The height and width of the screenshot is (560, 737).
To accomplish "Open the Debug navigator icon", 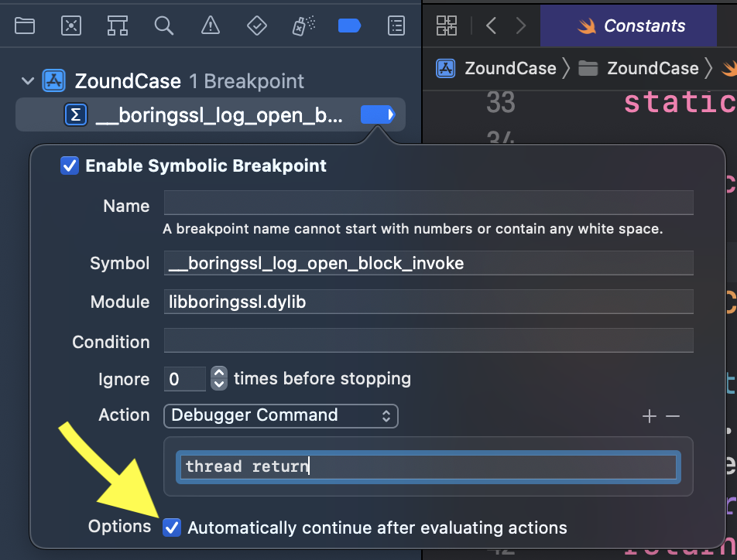I will (301, 26).
